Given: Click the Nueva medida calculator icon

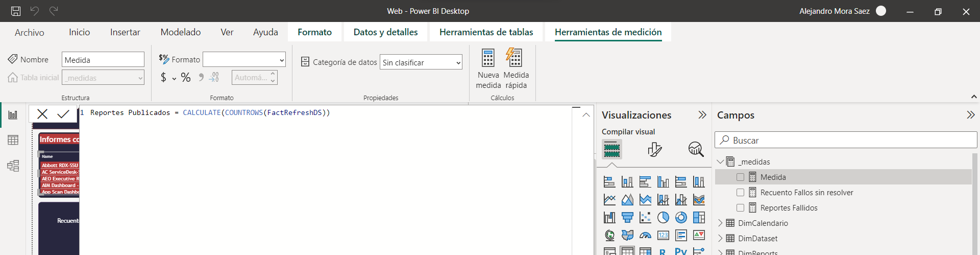Looking at the screenshot, I should [x=488, y=58].
